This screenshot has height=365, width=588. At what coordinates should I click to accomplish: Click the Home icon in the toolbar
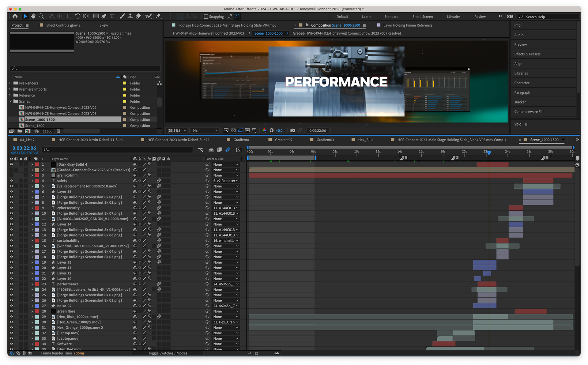tap(15, 16)
